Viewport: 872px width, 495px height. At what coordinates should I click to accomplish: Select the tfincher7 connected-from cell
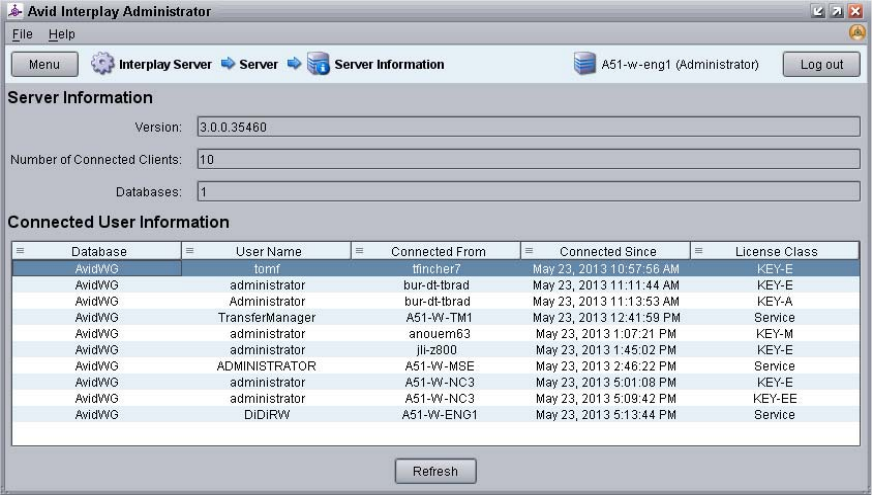[437, 269]
